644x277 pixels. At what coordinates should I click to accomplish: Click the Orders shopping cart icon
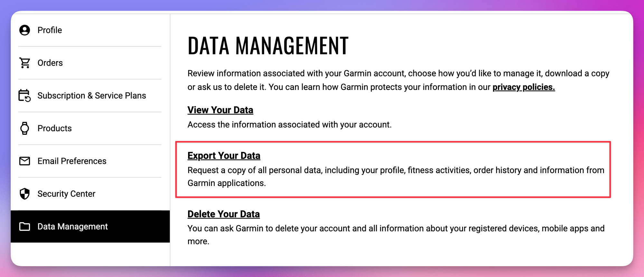pos(24,63)
